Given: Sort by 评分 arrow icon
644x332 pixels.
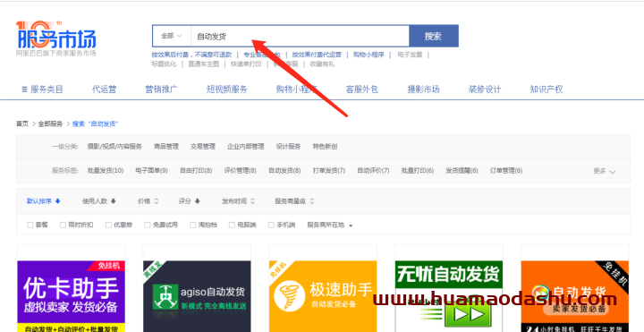Looking at the screenshot, I should pyautogui.click(x=197, y=201).
